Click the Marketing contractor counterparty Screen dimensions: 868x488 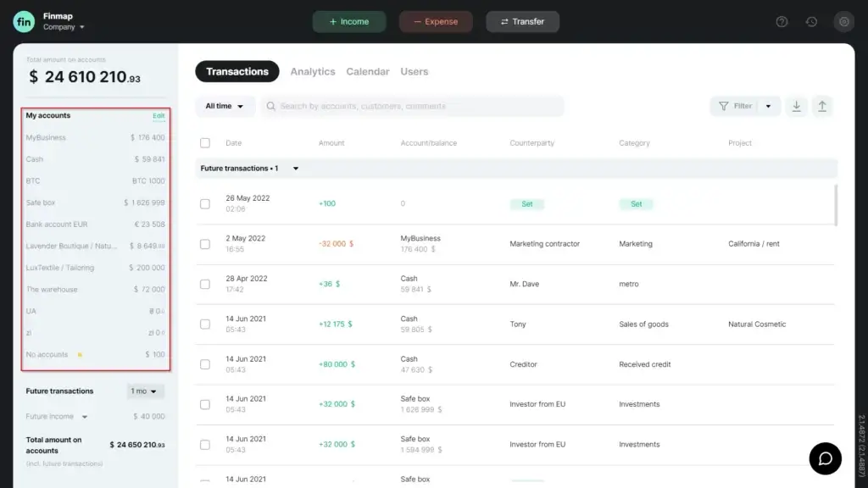click(544, 244)
